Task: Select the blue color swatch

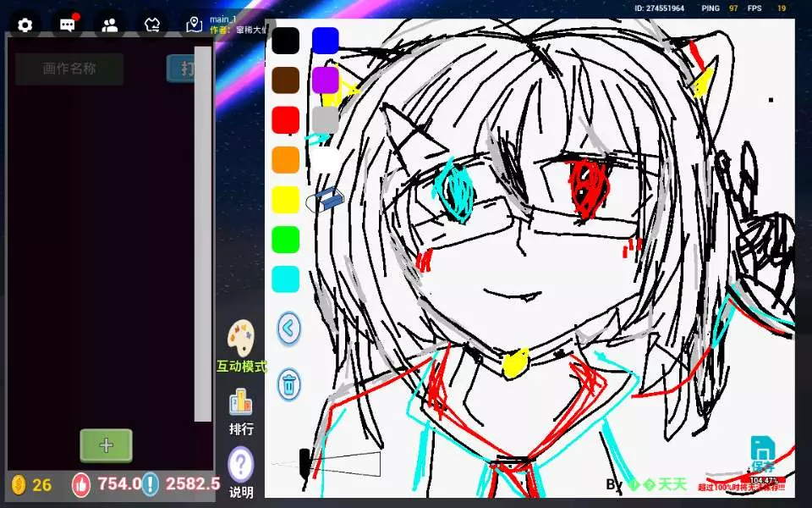Action: (325, 41)
